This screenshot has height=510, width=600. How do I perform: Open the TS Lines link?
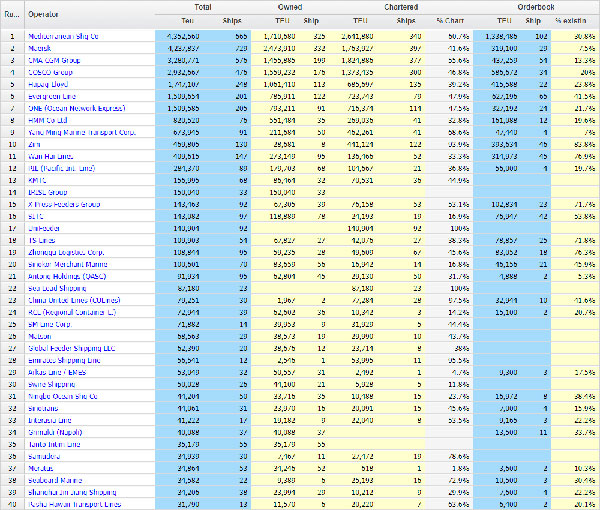42,240
